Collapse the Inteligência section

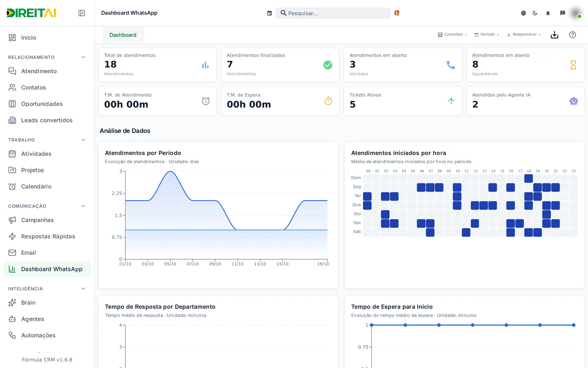pos(83,289)
